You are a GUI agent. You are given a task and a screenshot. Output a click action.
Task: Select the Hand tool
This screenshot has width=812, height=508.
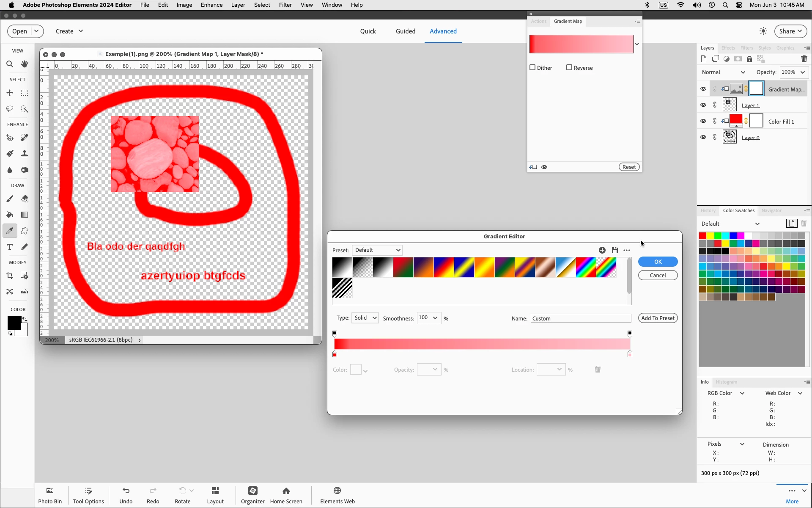coord(25,64)
